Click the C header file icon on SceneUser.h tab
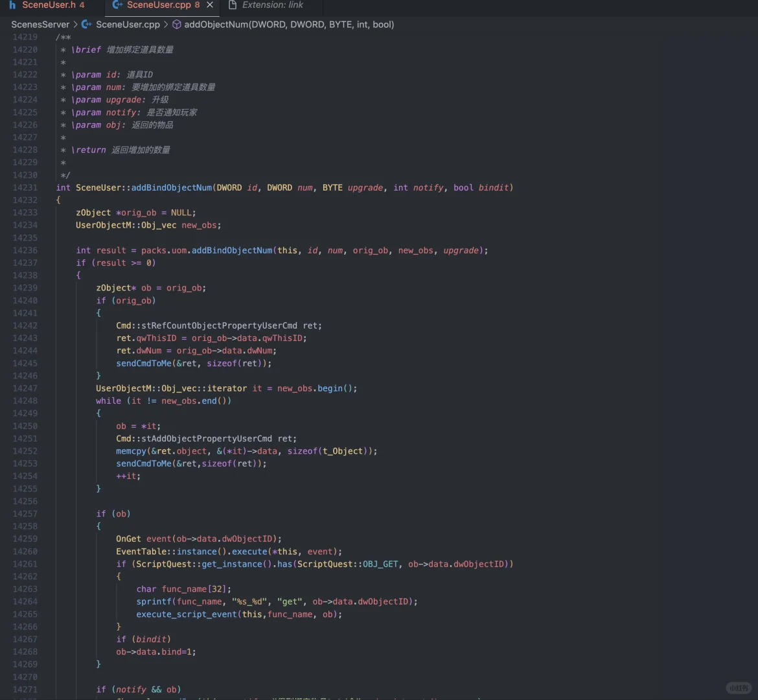The image size is (758, 700). [x=12, y=5]
